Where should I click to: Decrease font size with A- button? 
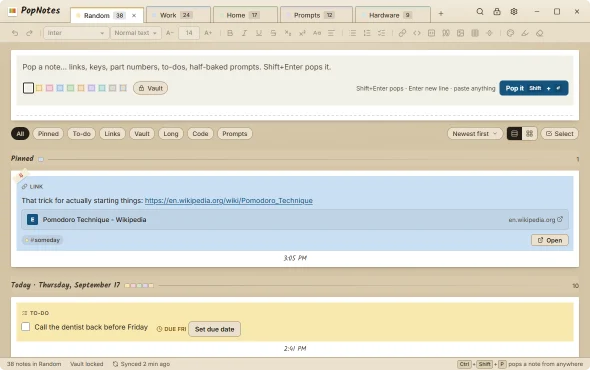click(x=170, y=33)
